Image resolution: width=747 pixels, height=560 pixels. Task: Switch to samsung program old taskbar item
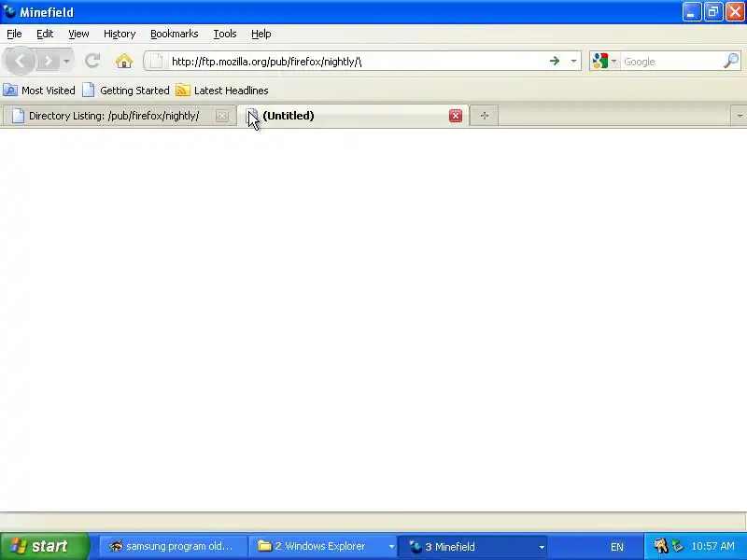pos(174,546)
